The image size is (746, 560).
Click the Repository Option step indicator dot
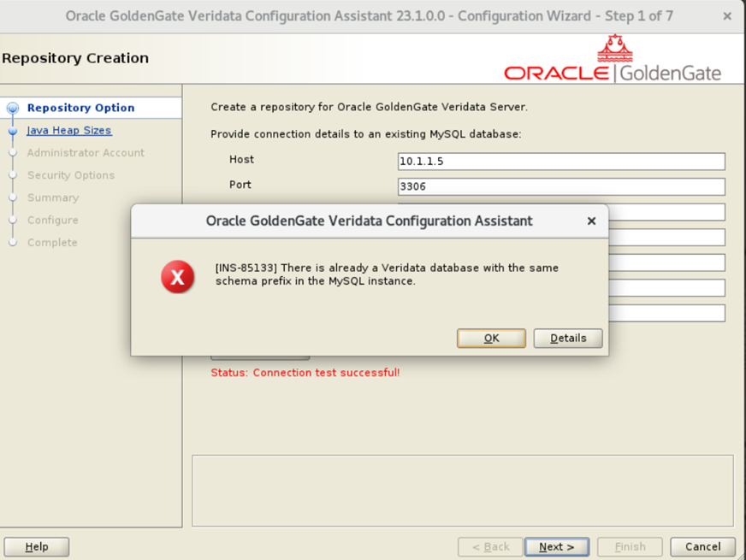pyautogui.click(x=12, y=108)
